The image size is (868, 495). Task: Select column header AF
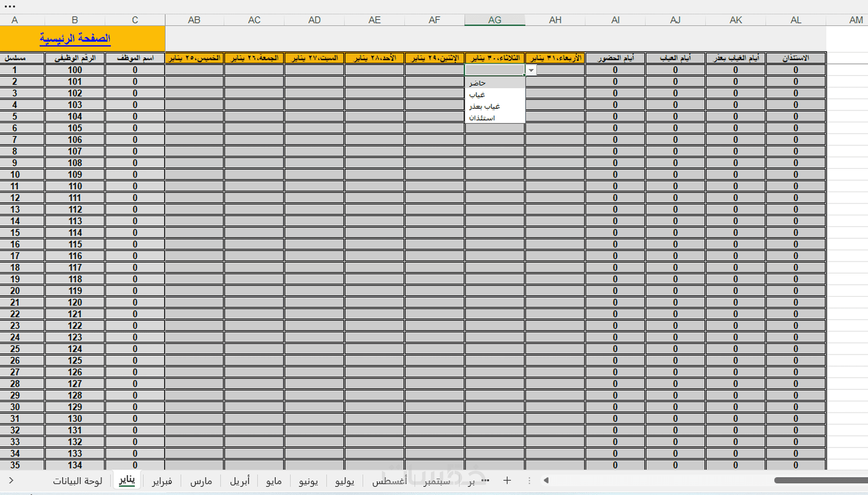click(x=435, y=20)
